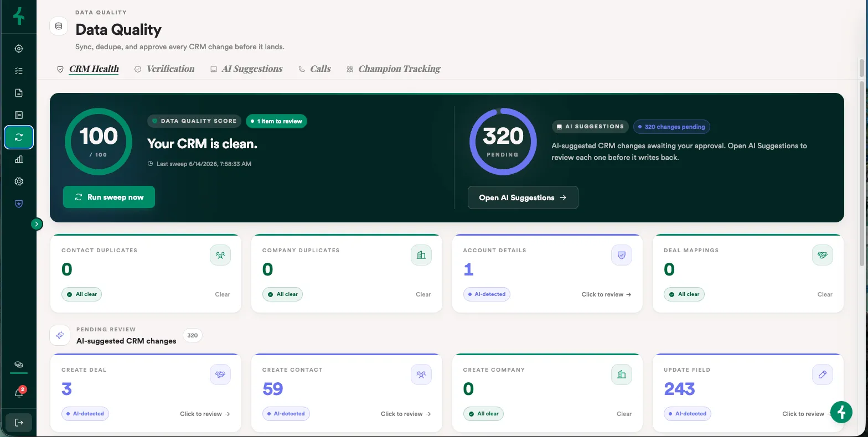Click the green lightning logo in sidebar
868x437 pixels.
pyautogui.click(x=19, y=16)
